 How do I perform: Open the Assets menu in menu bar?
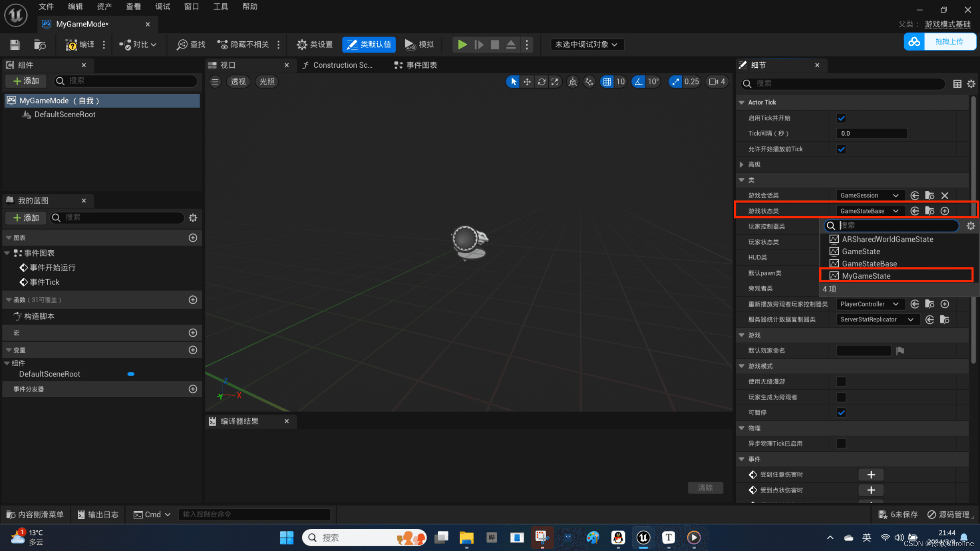104,7
